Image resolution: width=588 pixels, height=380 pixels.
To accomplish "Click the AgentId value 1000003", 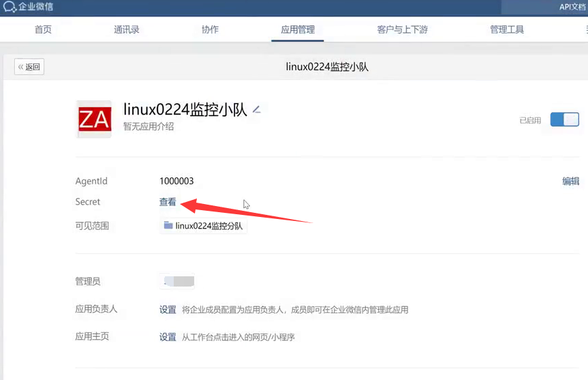I will pyautogui.click(x=176, y=181).
